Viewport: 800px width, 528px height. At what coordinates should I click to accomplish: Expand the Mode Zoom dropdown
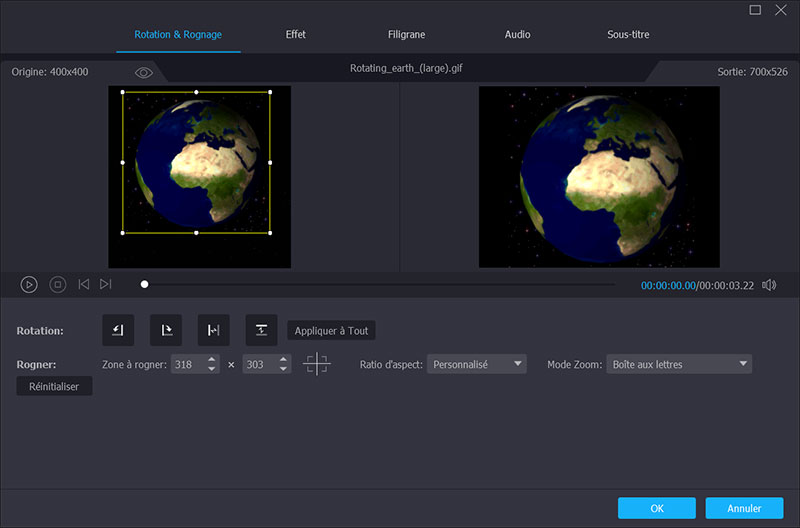[x=678, y=365]
